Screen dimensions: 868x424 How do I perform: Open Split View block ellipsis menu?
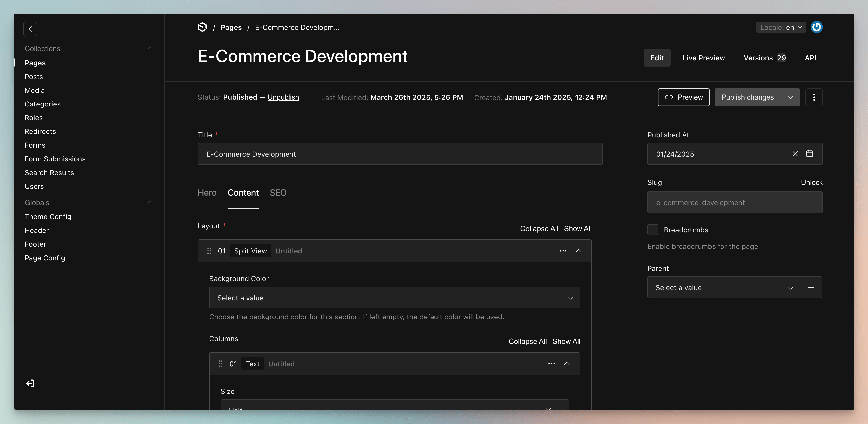(x=563, y=251)
